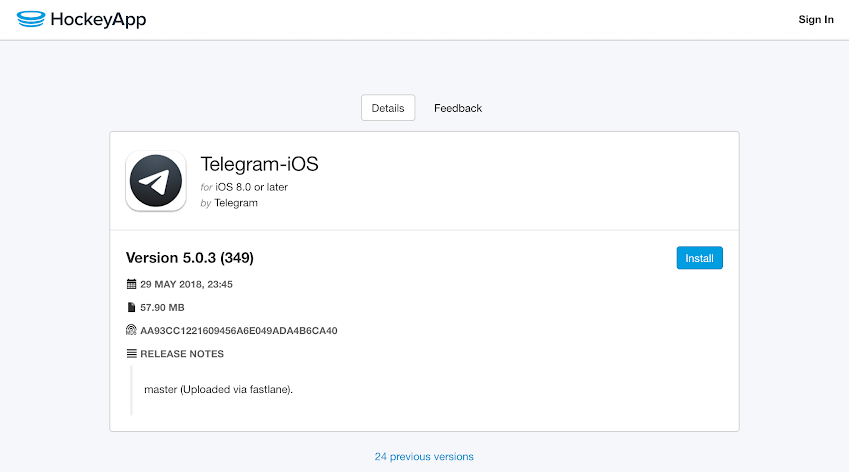
Task: Open the Details tab
Action: point(388,108)
